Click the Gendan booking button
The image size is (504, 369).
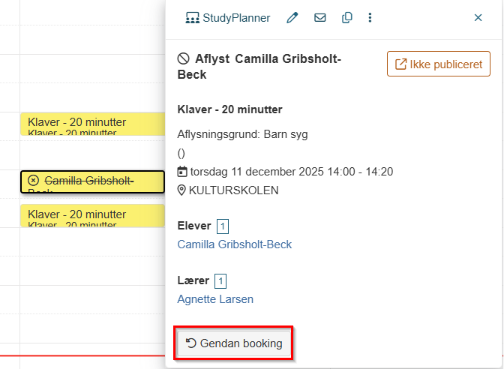233,343
